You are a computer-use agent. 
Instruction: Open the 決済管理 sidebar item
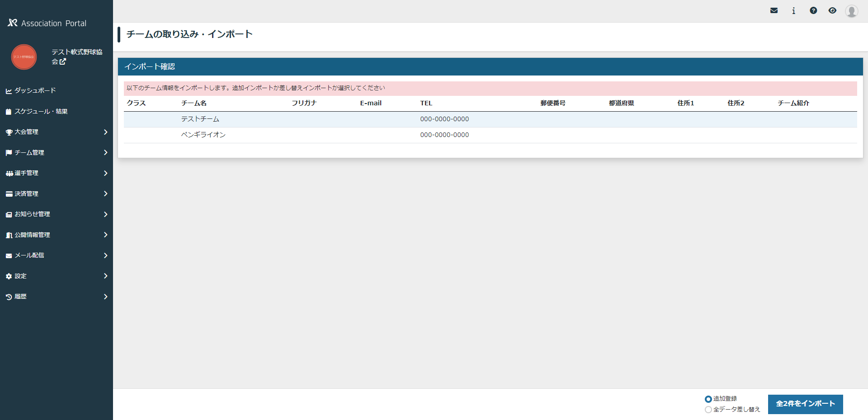26,194
